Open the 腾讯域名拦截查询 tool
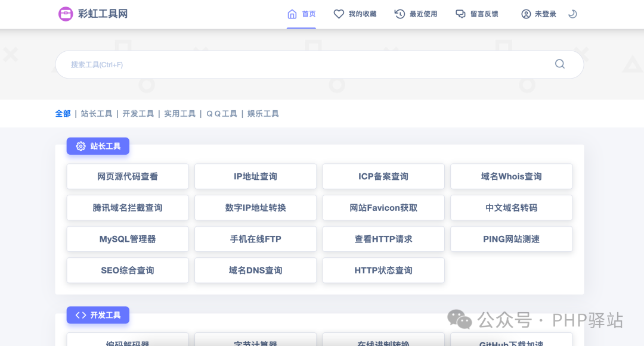 coord(127,207)
